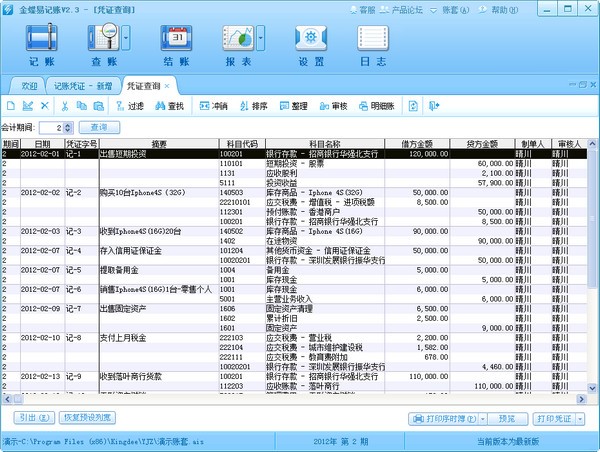Viewport: 600px width, 452px height.
Task: Expand the 查账 dropdown arrow
Action: (x=127, y=41)
